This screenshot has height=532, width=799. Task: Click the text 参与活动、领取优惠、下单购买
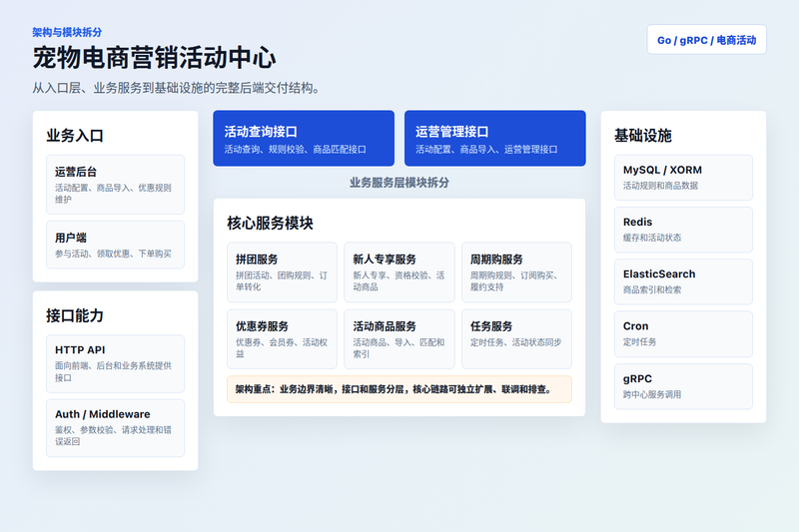click(113, 254)
